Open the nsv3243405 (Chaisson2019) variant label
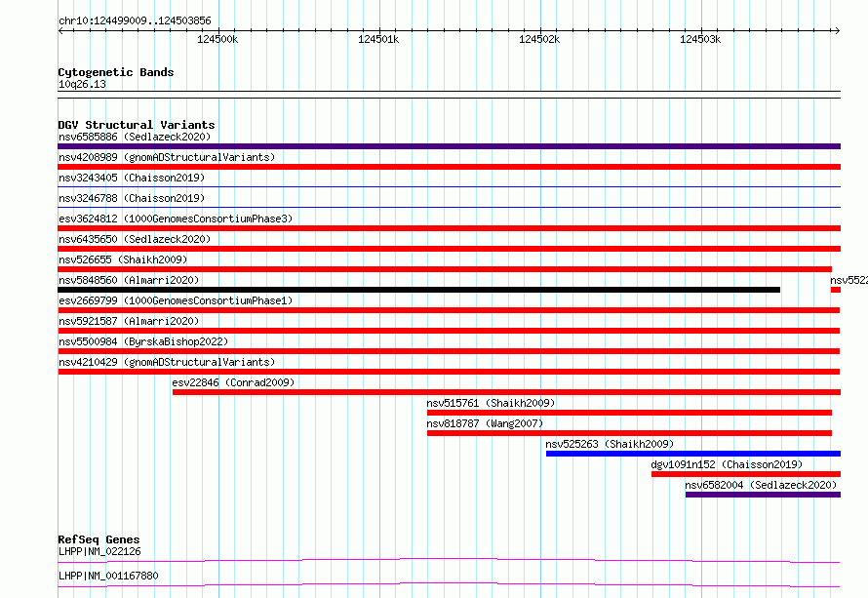Viewport: 868px width, 598px height. 132,178
